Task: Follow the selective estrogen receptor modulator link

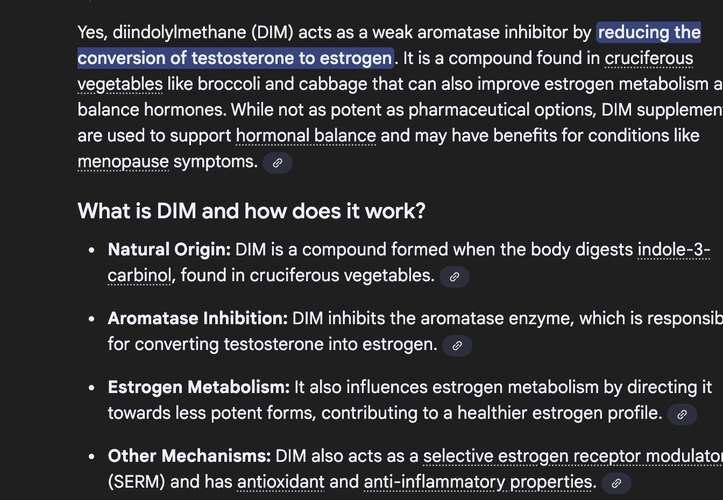Action: point(573,456)
